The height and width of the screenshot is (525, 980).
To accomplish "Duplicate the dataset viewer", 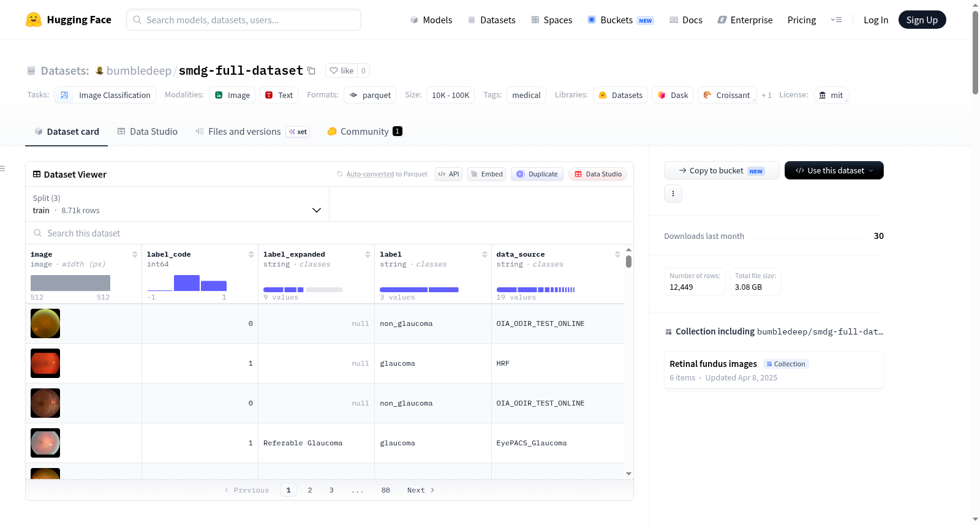I will click(537, 174).
